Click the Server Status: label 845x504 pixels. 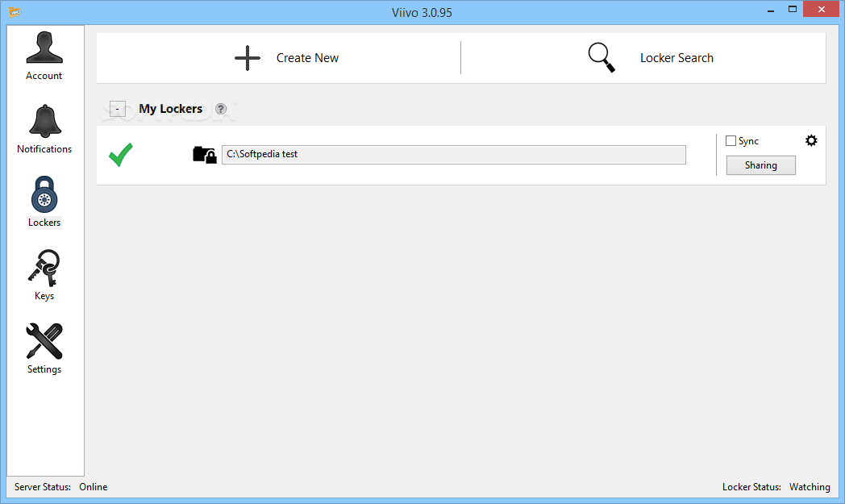click(x=43, y=487)
